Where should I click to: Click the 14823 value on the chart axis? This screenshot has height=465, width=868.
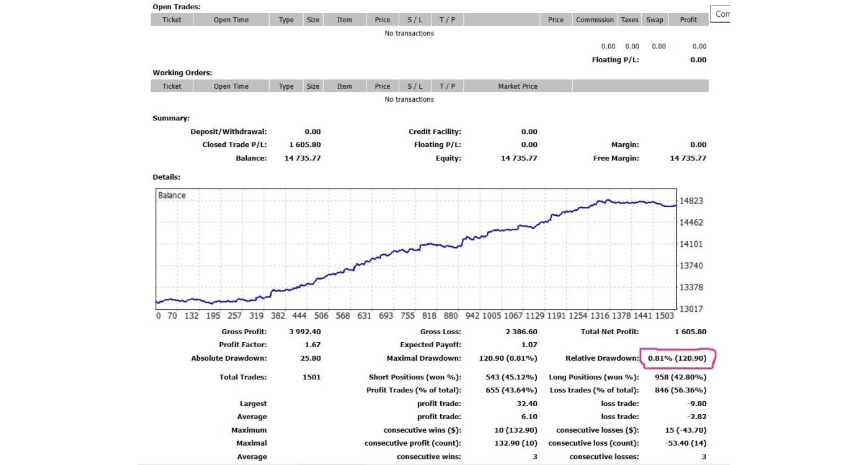pyautogui.click(x=691, y=201)
